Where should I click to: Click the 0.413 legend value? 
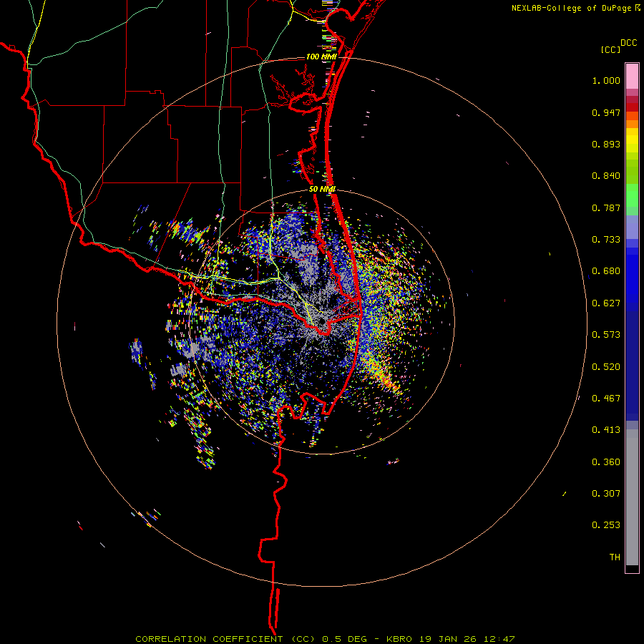click(x=606, y=430)
